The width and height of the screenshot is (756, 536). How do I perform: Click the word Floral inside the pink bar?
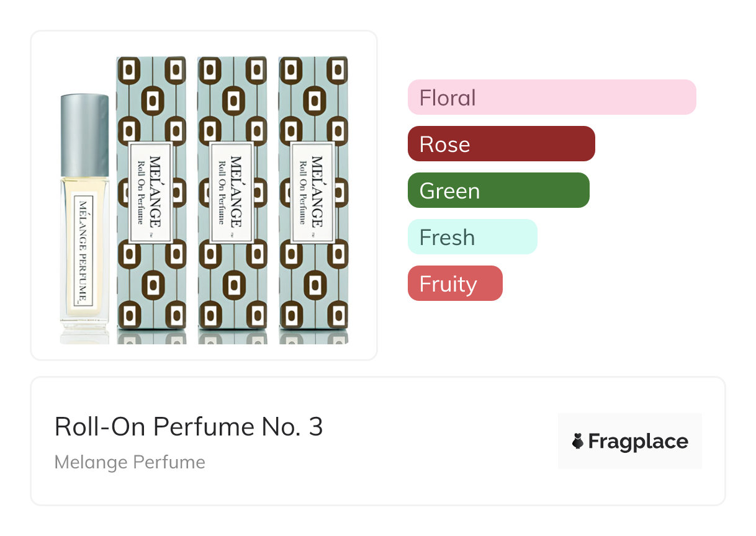click(448, 97)
